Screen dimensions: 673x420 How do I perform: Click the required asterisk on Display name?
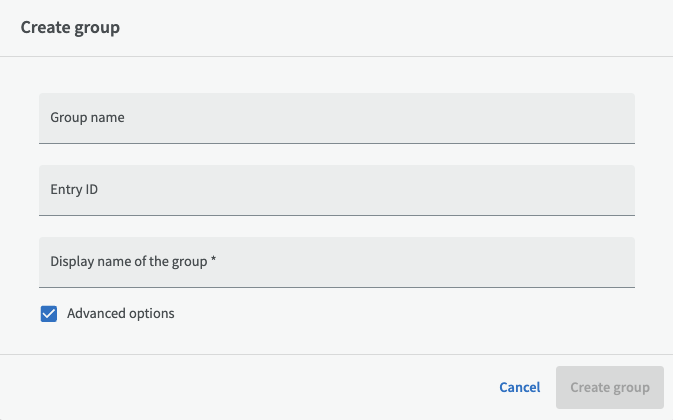[214, 262]
